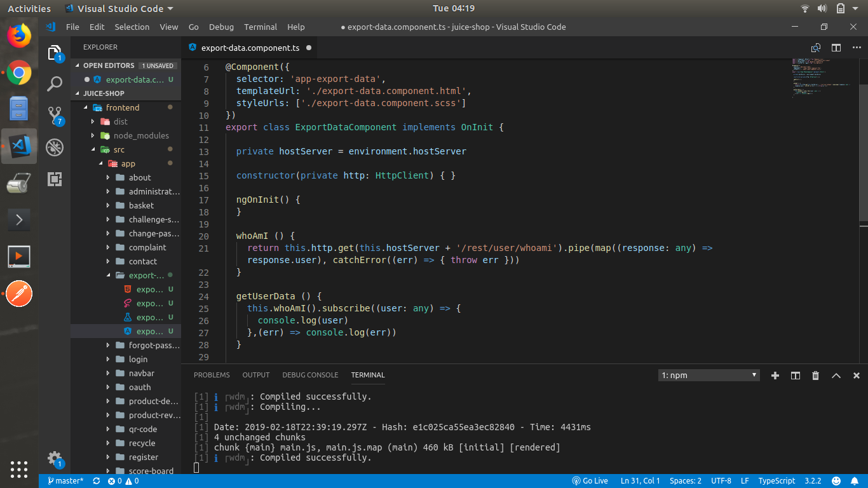
Task: Switch to the OUTPUT panel tab
Action: pyautogui.click(x=256, y=375)
